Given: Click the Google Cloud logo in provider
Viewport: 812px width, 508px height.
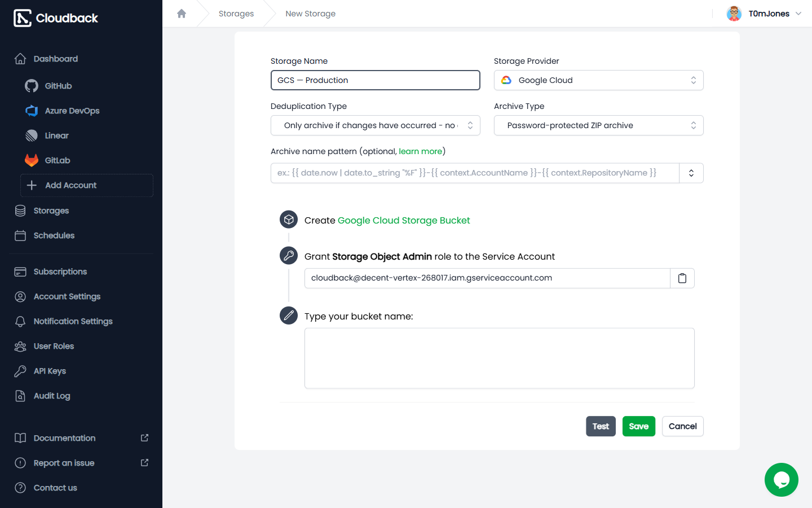Looking at the screenshot, I should point(506,80).
